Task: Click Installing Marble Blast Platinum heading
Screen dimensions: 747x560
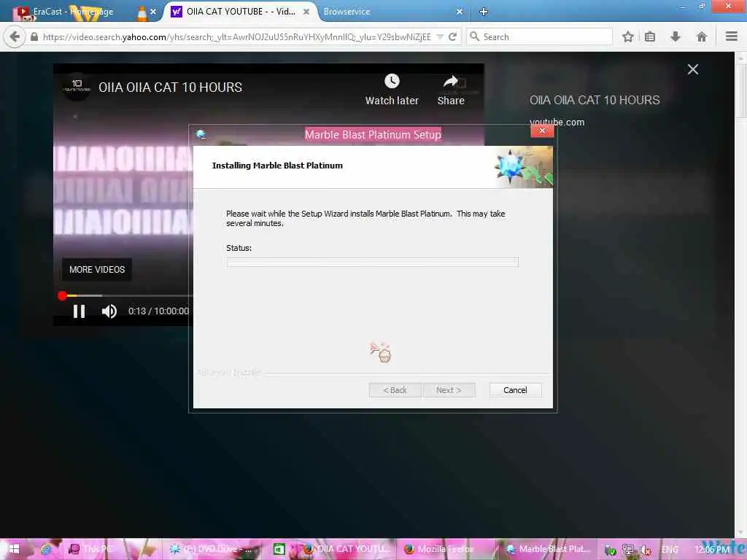Action: tap(277, 166)
